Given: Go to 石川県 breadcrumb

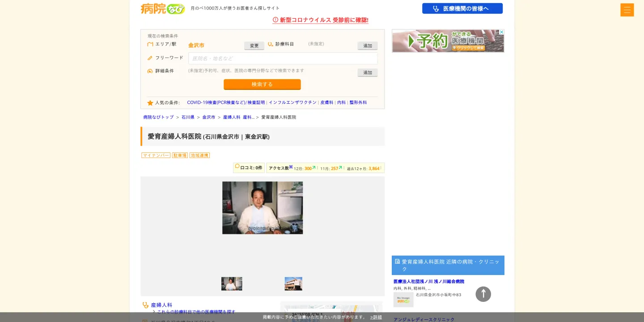Looking at the screenshot, I should [188, 117].
